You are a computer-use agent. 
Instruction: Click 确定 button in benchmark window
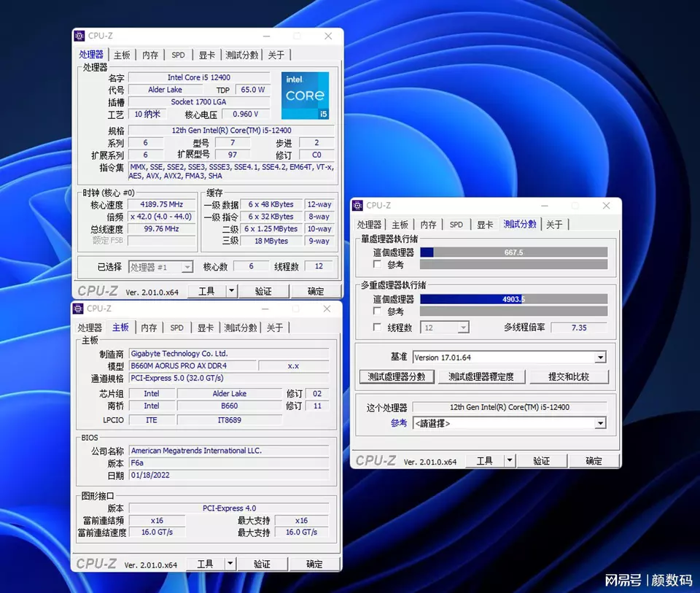[x=594, y=460]
